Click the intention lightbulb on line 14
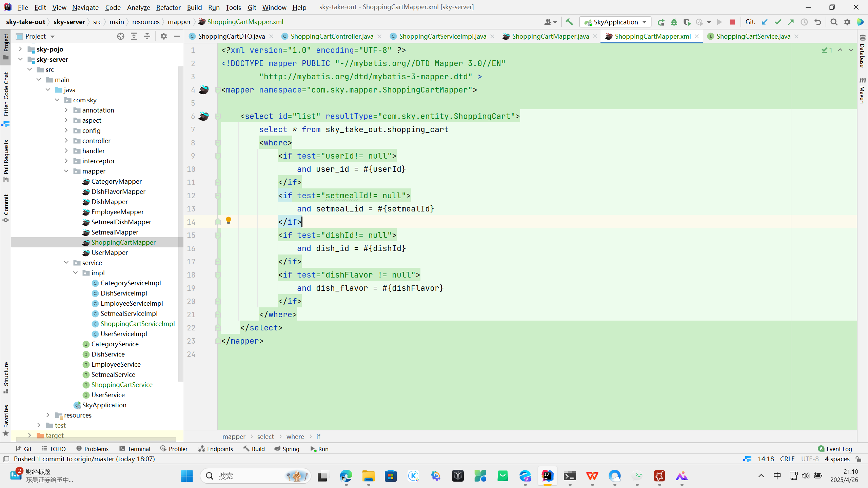868x488 pixels. (229, 221)
